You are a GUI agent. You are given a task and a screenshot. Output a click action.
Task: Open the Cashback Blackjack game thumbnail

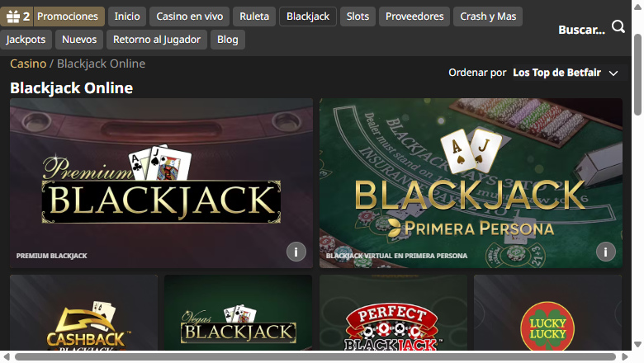coord(83,313)
